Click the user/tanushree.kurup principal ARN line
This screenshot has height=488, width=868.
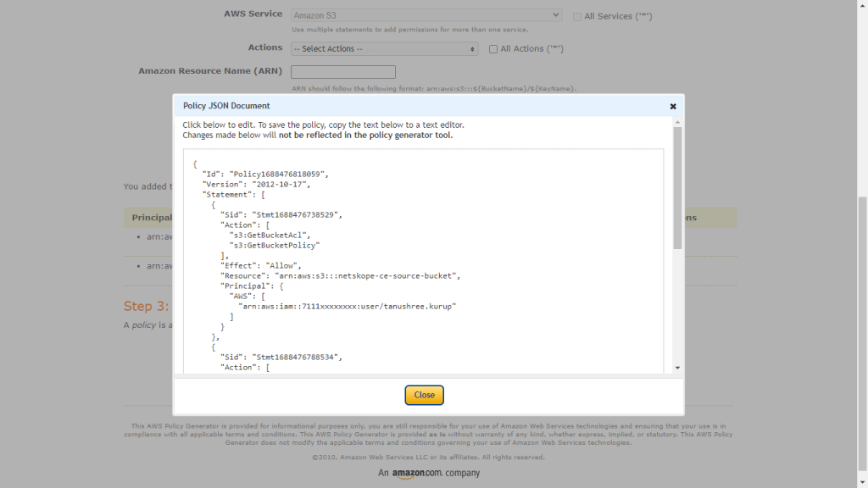point(347,306)
